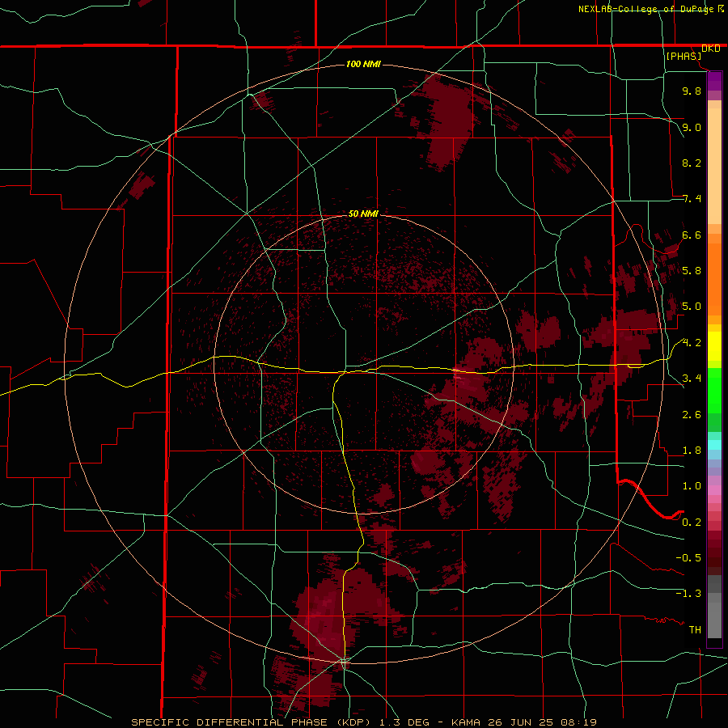Click the 1.0 value on the color scale

[692, 486]
